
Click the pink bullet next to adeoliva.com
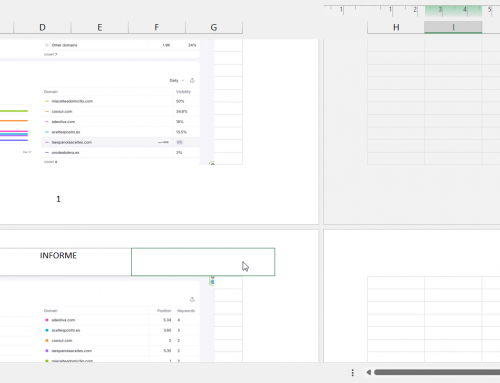coord(47,320)
